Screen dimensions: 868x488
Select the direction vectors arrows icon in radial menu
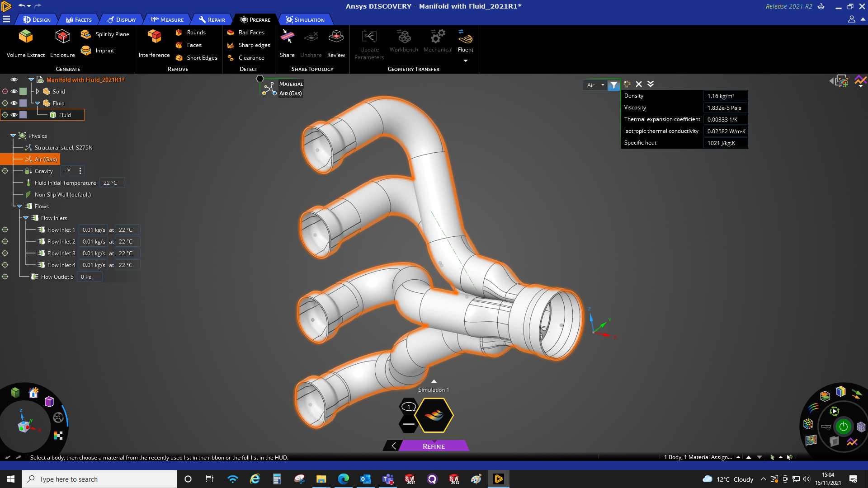[x=857, y=394]
